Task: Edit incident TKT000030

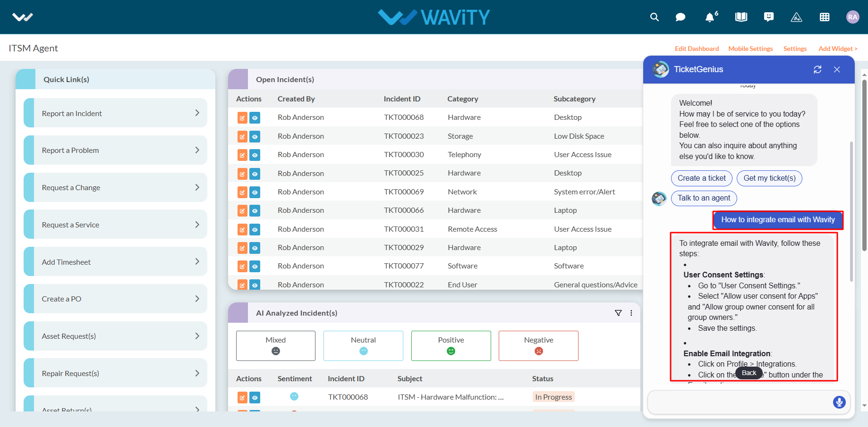Action: (x=242, y=155)
